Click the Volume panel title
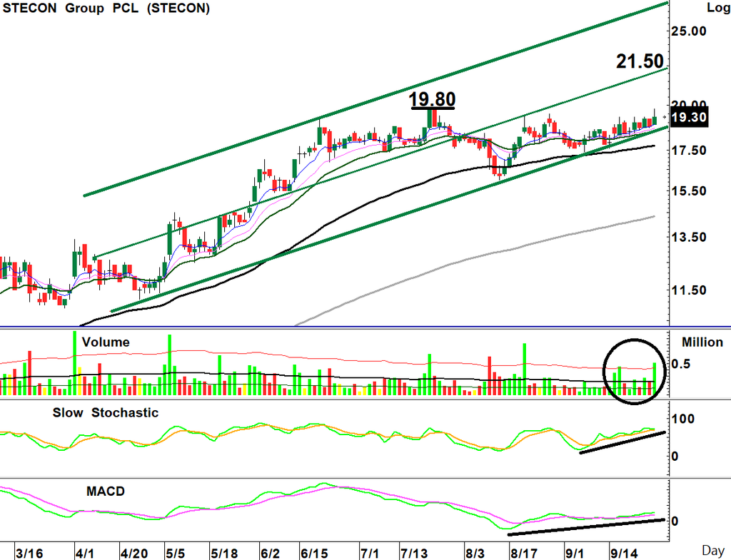The width and height of the screenshot is (731, 560). coord(106,342)
